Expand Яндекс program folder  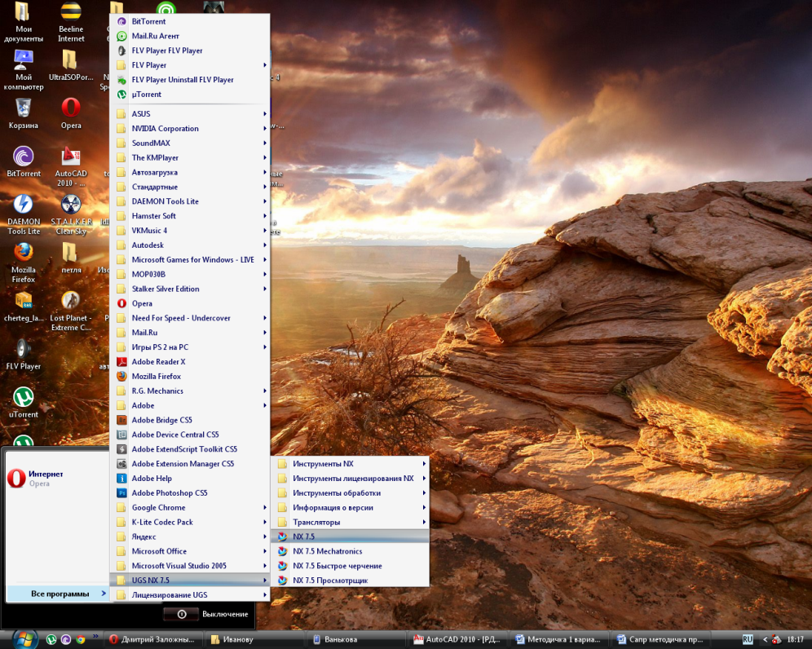point(190,536)
